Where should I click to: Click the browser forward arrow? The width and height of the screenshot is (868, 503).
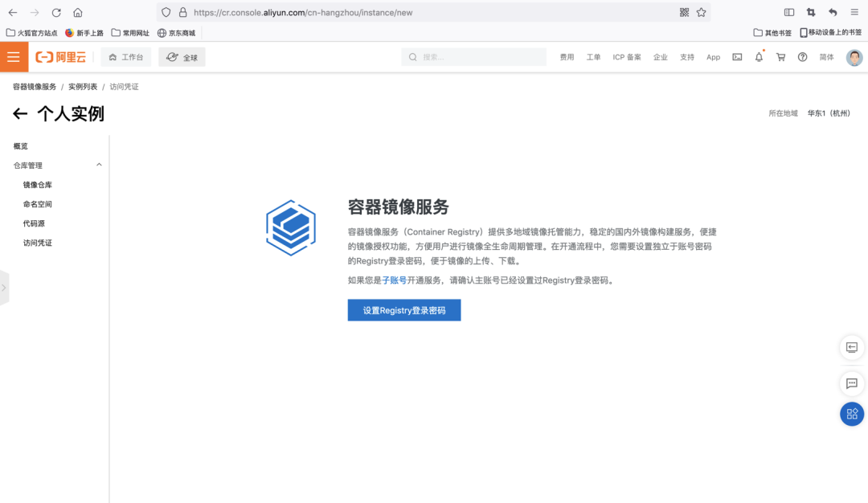pos(35,12)
